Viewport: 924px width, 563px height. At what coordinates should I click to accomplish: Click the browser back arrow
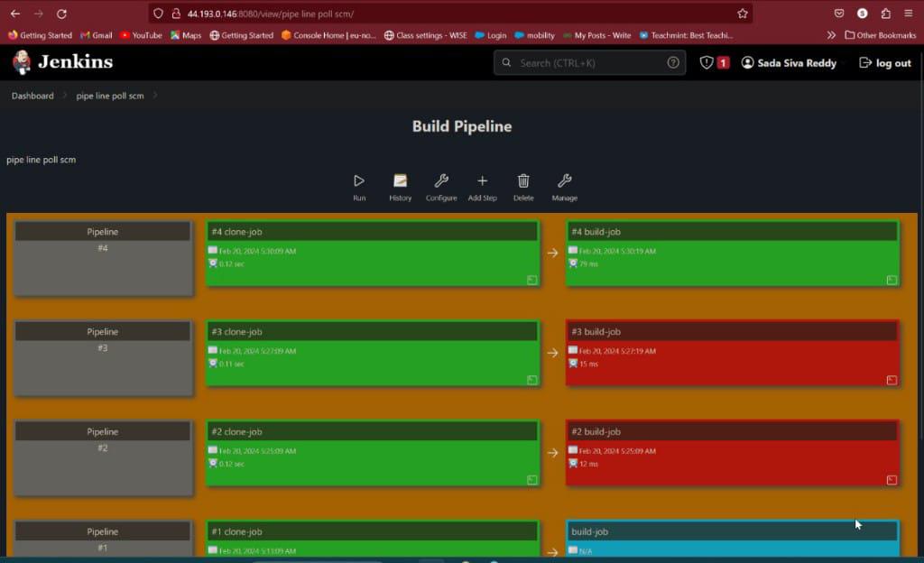tap(15, 14)
